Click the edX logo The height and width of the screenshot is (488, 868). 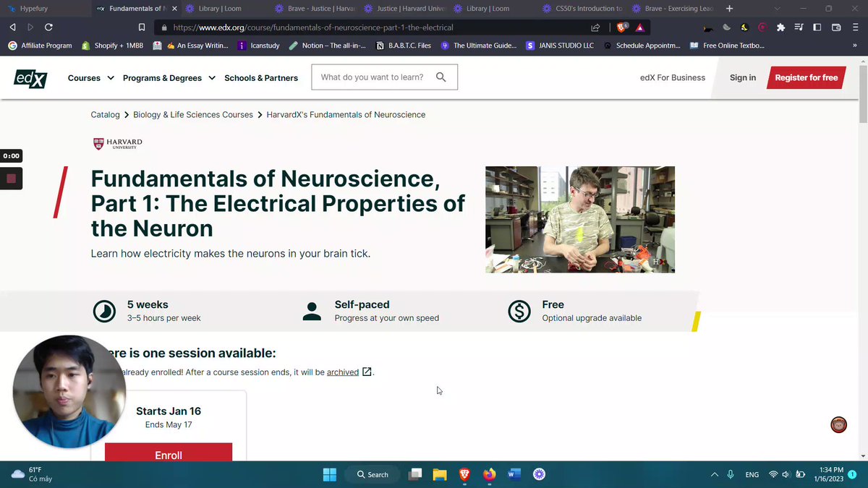click(30, 78)
